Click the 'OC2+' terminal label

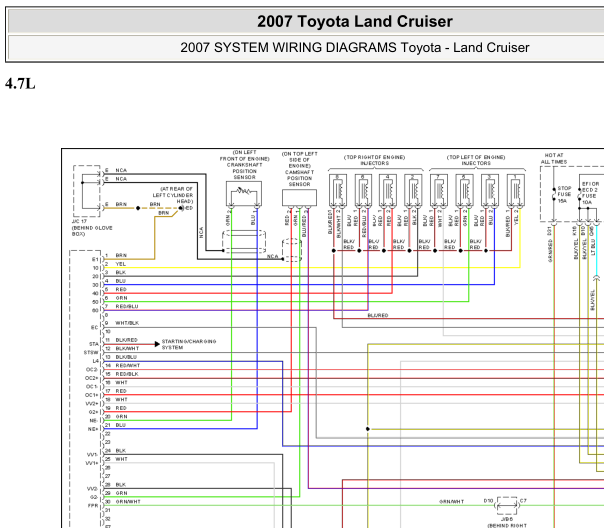point(92,378)
